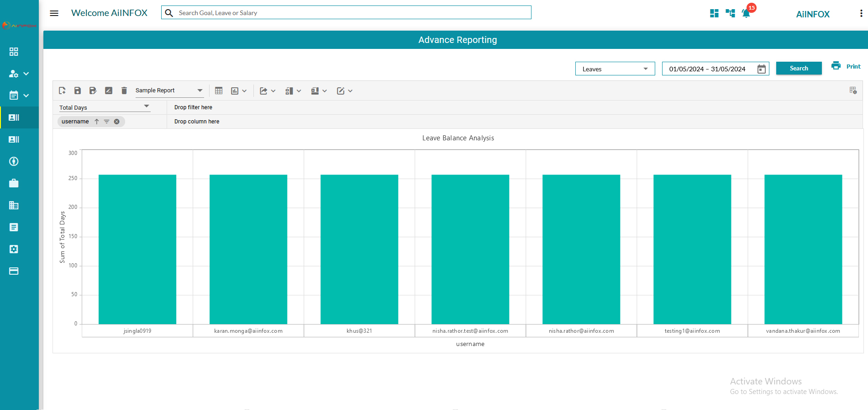The image size is (868, 410).
Task: Remove the username field chip
Action: (117, 122)
